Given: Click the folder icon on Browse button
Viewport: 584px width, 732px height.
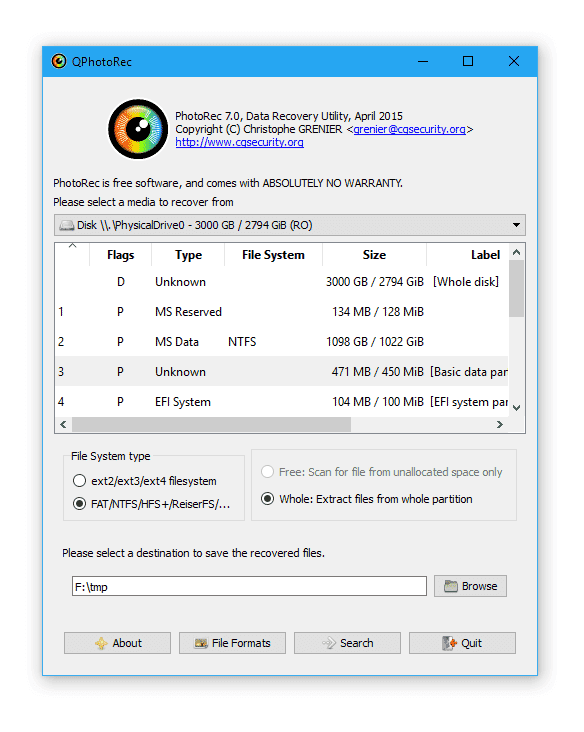Looking at the screenshot, I should 450,586.
